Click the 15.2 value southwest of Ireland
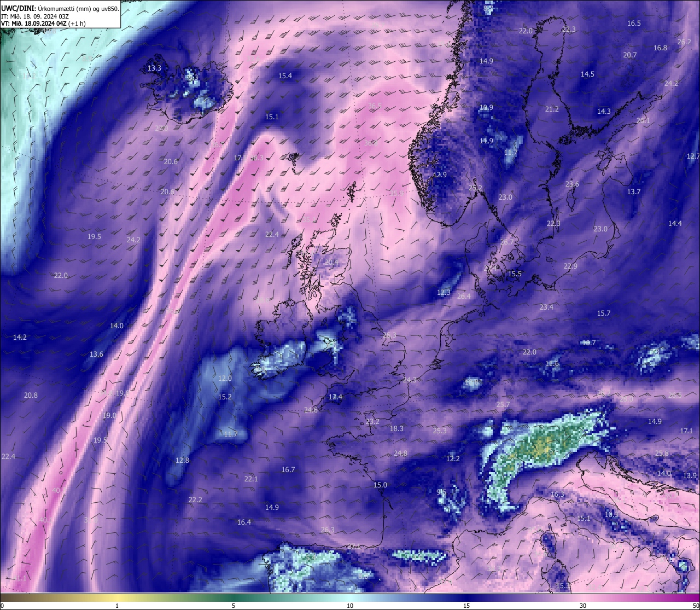 pyautogui.click(x=225, y=397)
